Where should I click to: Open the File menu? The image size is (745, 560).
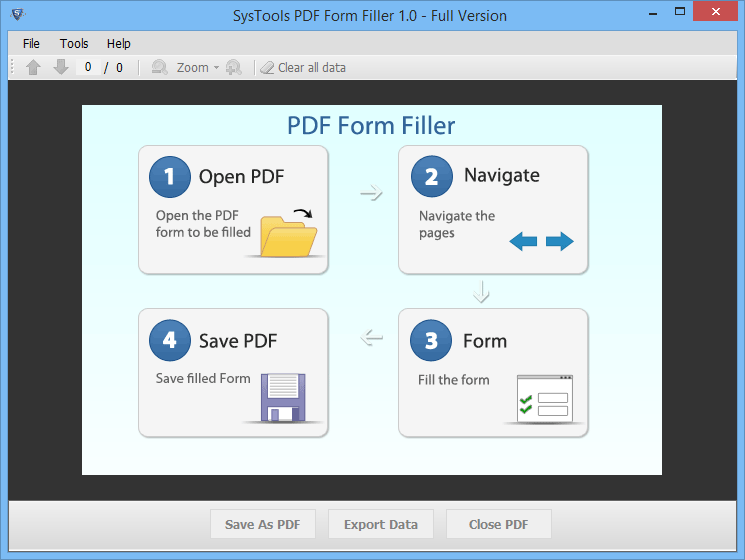point(31,44)
